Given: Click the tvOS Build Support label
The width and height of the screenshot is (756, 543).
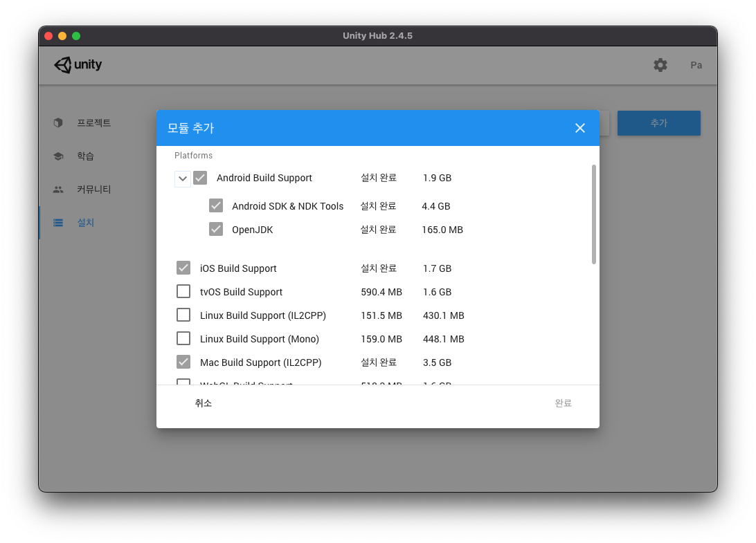Looking at the screenshot, I should pyautogui.click(x=241, y=292).
